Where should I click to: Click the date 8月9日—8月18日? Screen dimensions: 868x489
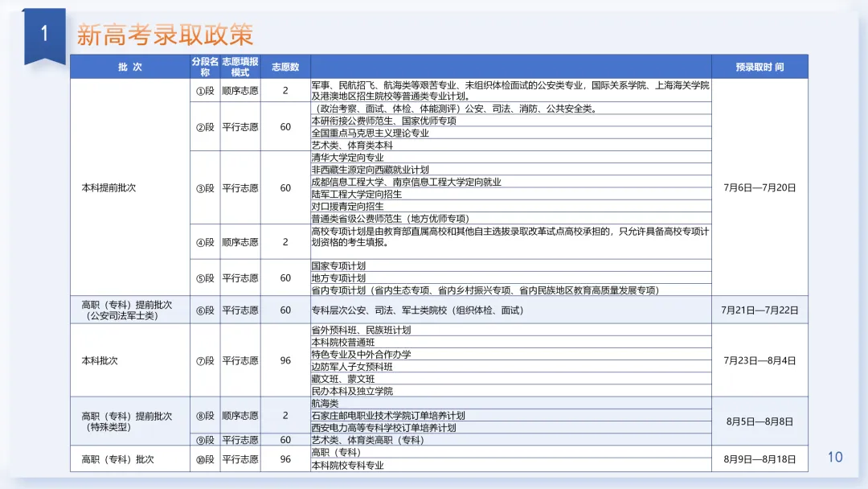pyautogui.click(x=759, y=459)
